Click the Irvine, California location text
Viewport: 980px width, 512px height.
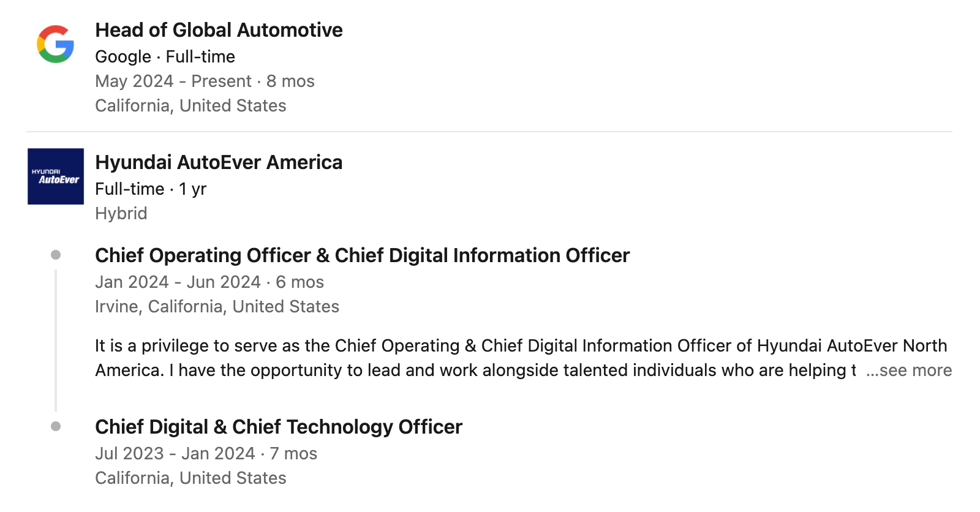(217, 307)
